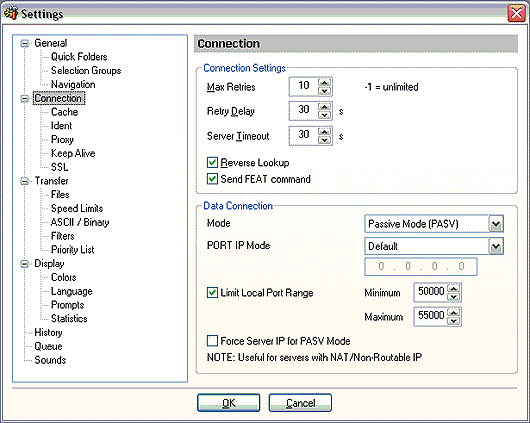
Task: Click the Settings window title icon
Action: [10, 14]
